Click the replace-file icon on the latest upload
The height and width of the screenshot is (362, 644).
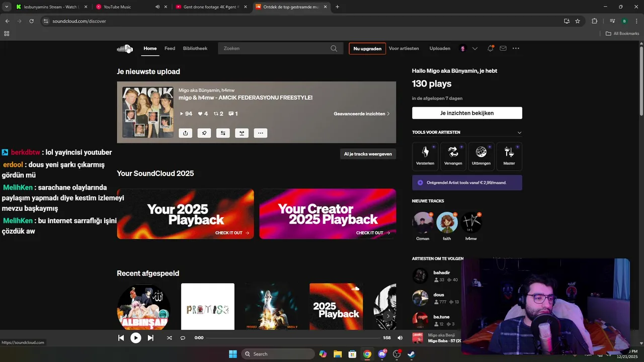pyautogui.click(x=223, y=133)
